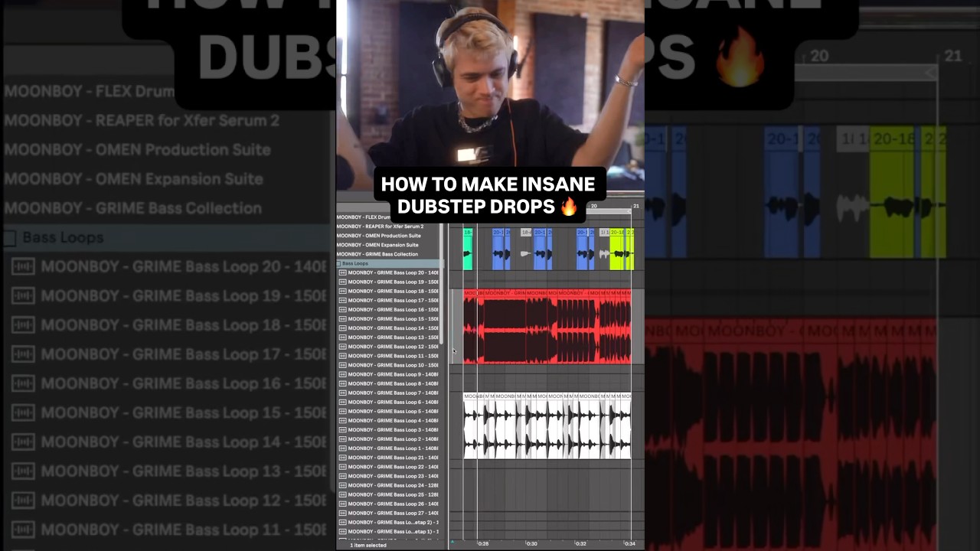Select MOONBOY - FLEX Drum entry
The image size is (980, 551).
coord(364,217)
